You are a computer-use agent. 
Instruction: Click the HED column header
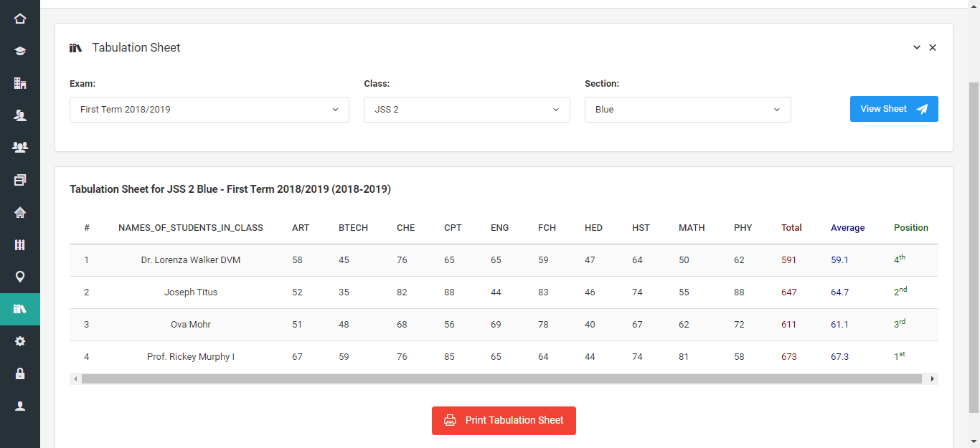pyautogui.click(x=593, y=228)
